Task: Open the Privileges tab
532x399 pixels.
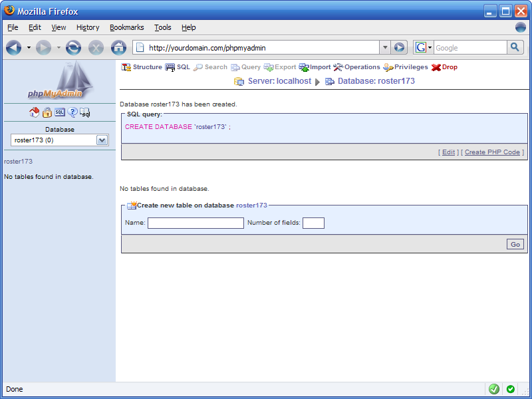Action: point(406,67)
